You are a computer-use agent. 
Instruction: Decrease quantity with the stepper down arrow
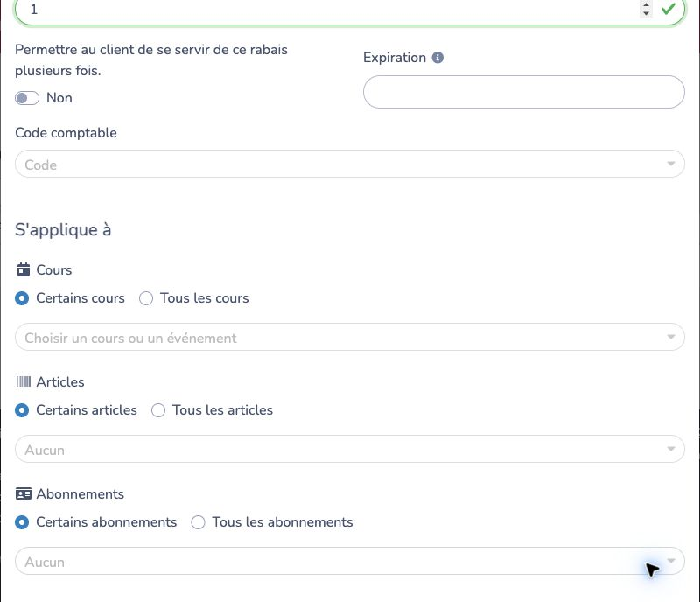coord(646,13)
